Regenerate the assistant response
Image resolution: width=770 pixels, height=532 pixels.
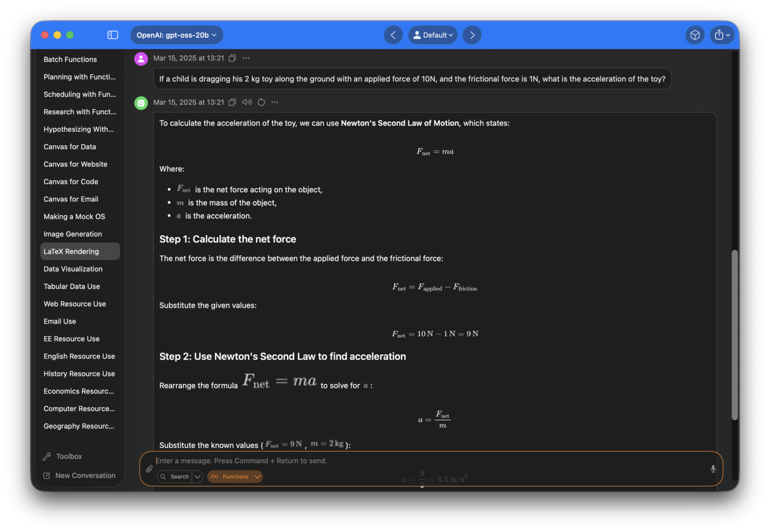[261, 102]
